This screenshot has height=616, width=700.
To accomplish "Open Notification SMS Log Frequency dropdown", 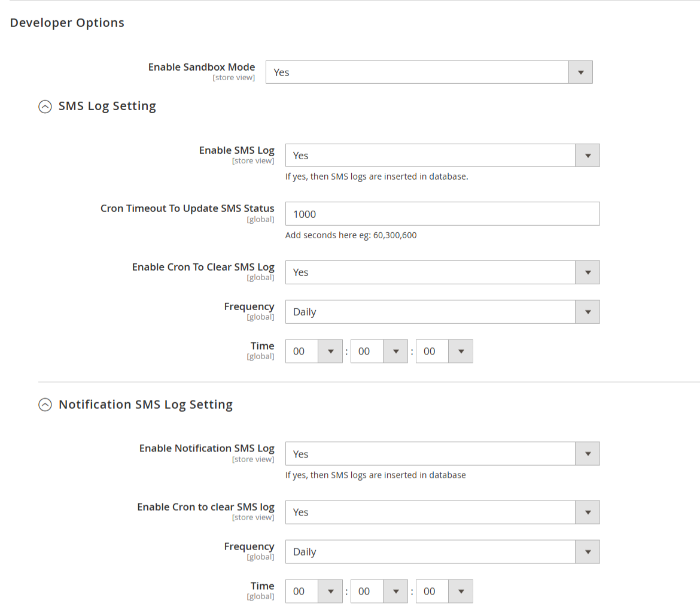I will click(x=442, y=552).
